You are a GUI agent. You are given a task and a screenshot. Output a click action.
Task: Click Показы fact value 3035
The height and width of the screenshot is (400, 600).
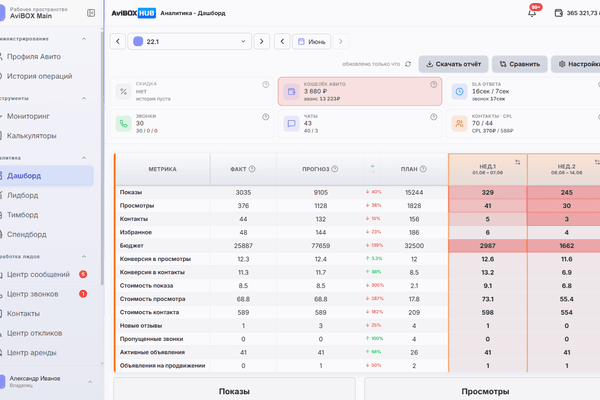tap(243, 192)
